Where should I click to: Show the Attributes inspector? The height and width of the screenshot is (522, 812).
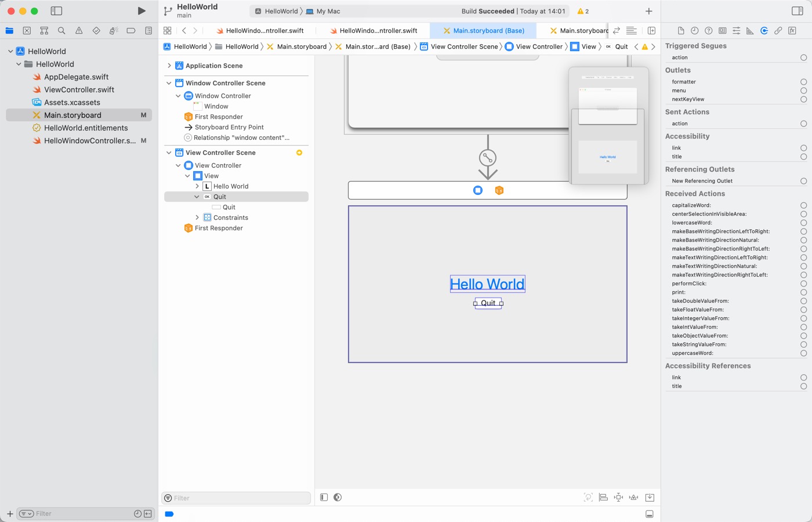(x=736, y=31)
